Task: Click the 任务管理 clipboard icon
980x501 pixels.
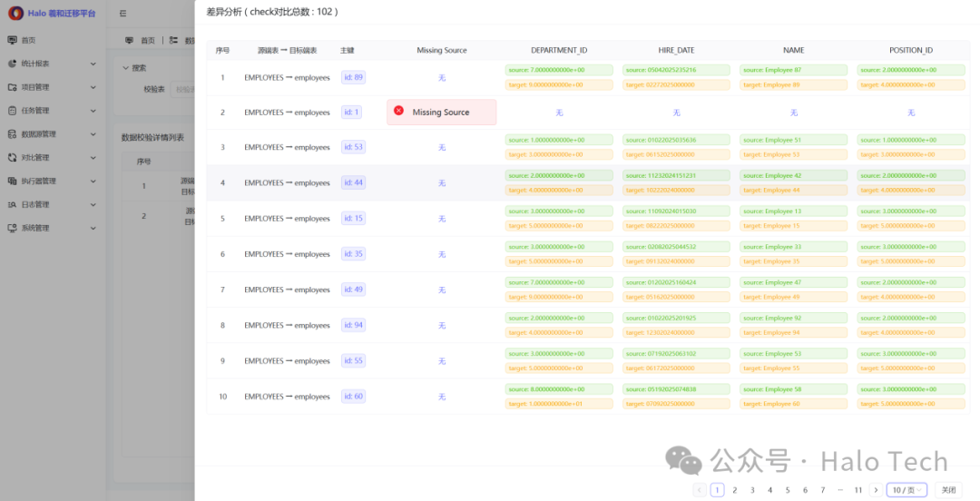Action: (13, 111)
